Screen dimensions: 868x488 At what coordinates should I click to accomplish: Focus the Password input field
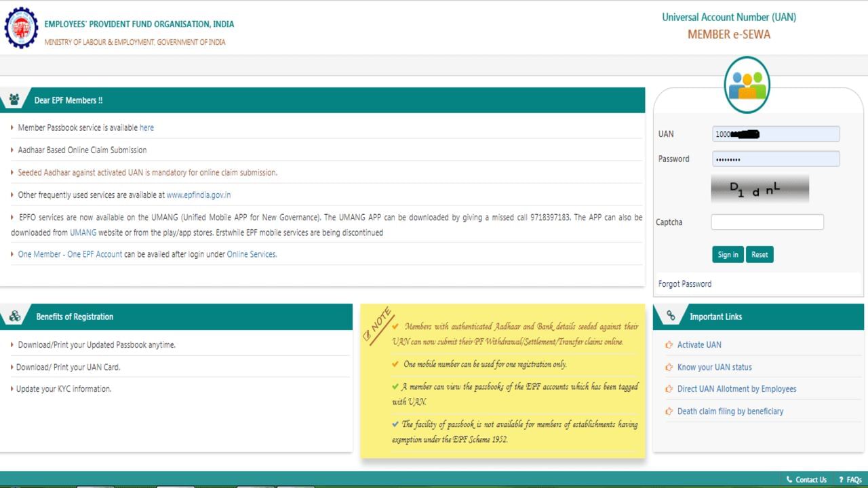(776, 159)
